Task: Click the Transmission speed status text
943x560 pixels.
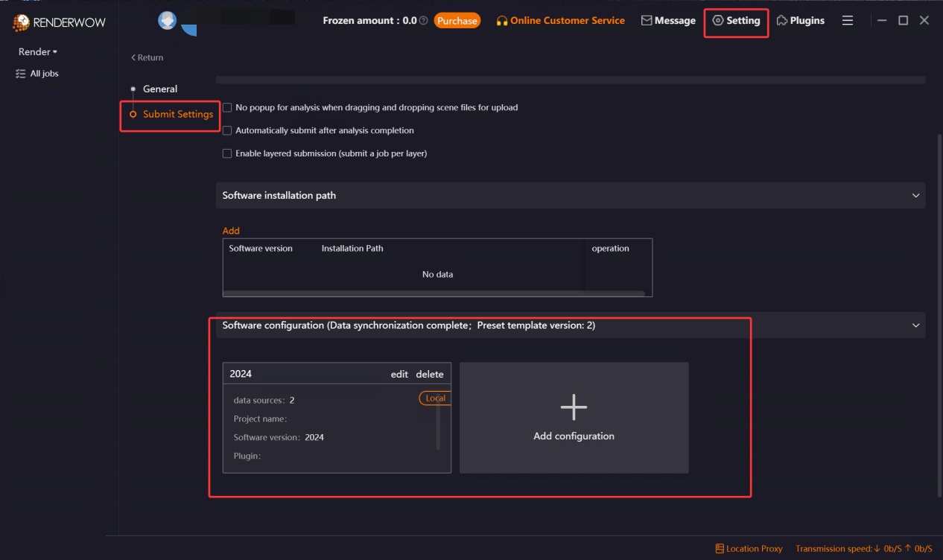Action: 863,549
